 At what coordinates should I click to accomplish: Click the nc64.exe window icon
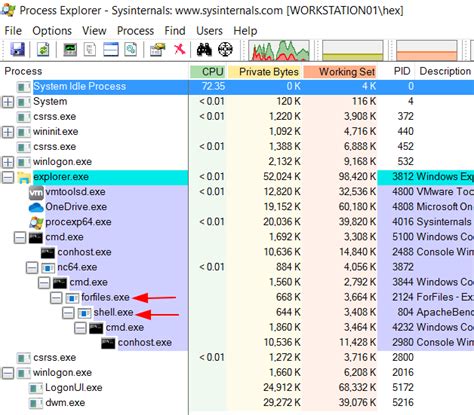(x=48, y=268)
